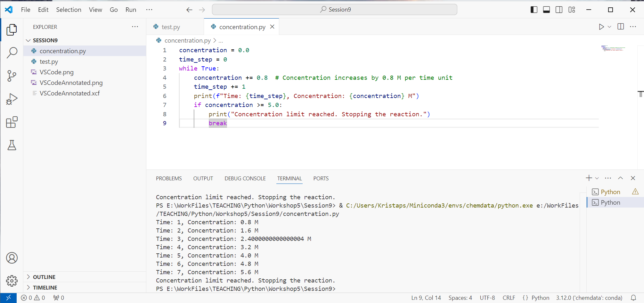Change indentation via Spaces: 4
The image size is (644, 303).
click(x=460, y=298)
